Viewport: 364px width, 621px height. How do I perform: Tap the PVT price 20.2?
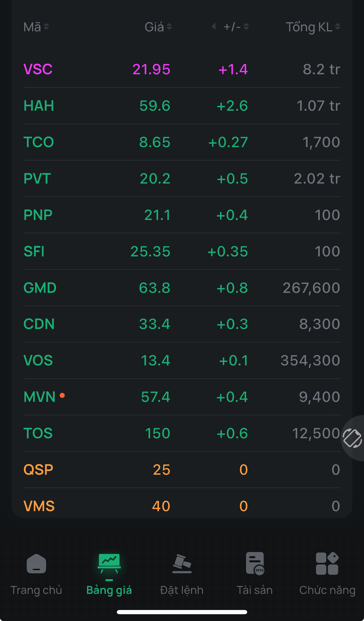click(155, 178)
